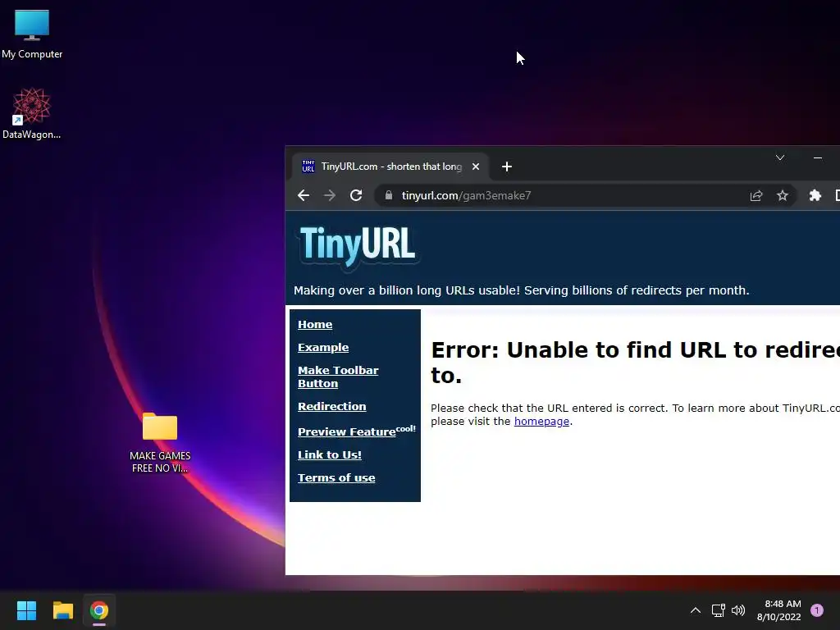Open the Redirection link
This screenshot has width=840, height=630.
pos(331,407)
